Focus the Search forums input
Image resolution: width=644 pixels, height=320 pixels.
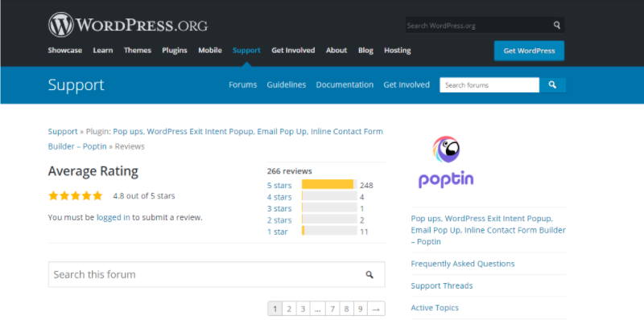489,85
